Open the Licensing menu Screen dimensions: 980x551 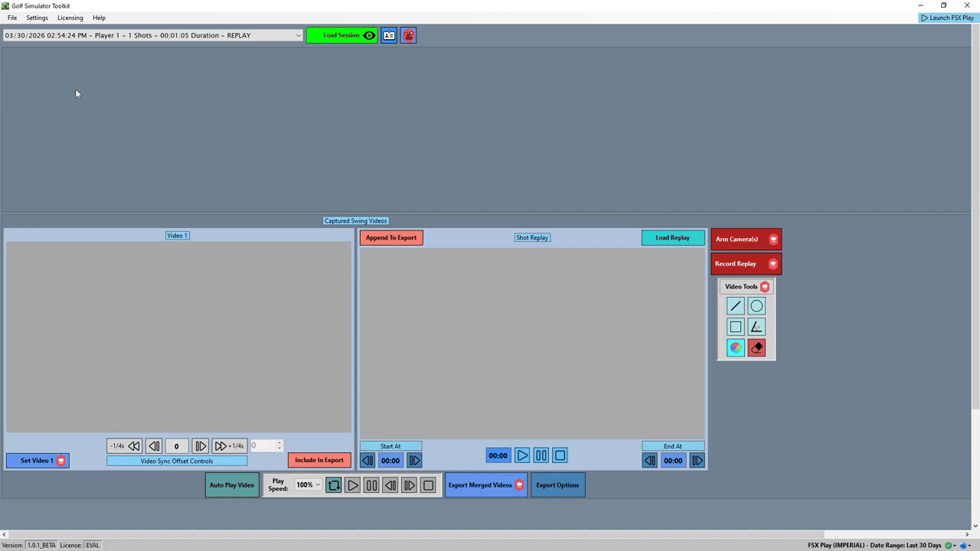coord(70,18)
